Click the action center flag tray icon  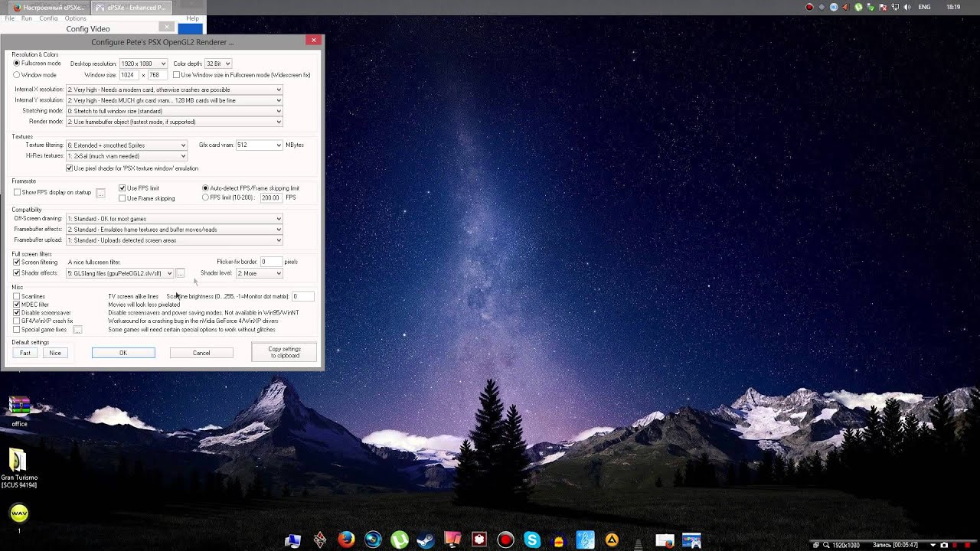click(x=882, y=7)
